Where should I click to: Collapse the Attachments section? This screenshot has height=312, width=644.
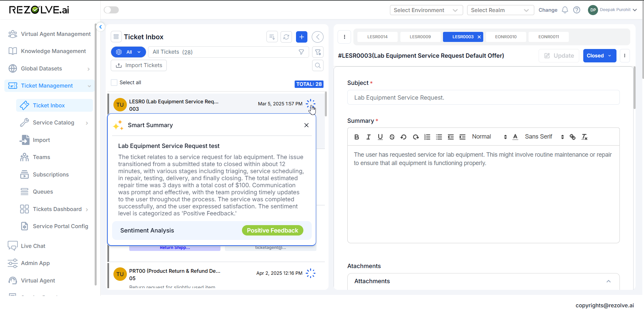[x=608, y=281]
